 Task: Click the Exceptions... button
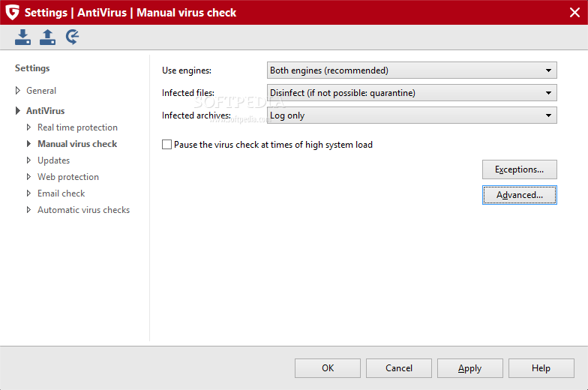tap(519, 169)
